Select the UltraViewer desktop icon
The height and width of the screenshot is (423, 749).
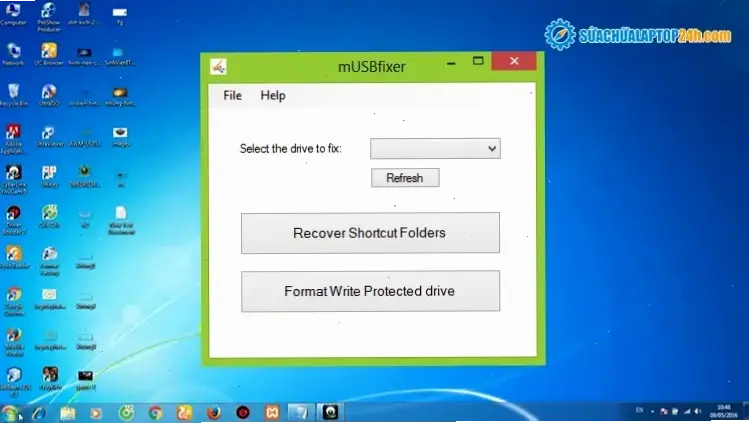[x=49, y=136]
